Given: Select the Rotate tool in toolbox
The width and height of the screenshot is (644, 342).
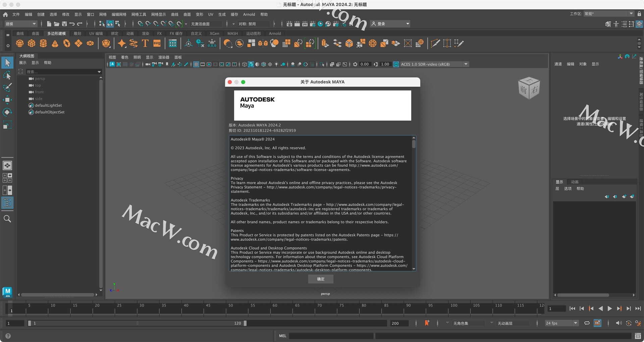Looking at the screenshot, I should (7, 112).
